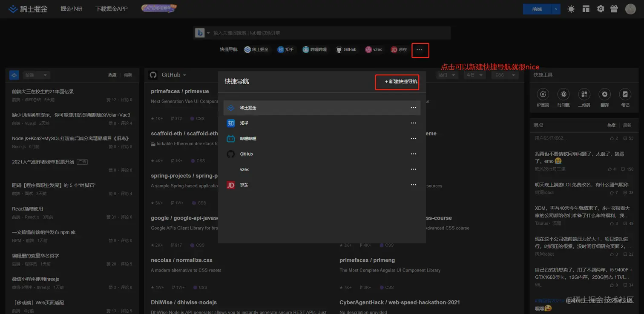This screenshot has width=644, height=314.
Task: Select the 稀土掘金 row in the 快捷导航 dialog
Action: (322, 108)
